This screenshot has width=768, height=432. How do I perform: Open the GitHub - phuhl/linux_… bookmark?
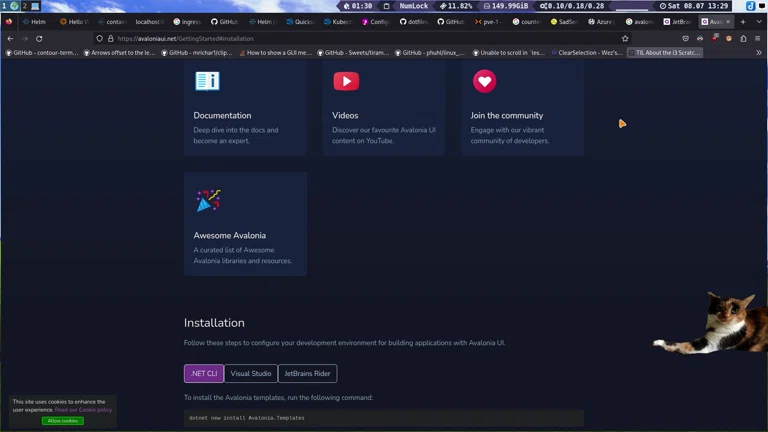431,52
